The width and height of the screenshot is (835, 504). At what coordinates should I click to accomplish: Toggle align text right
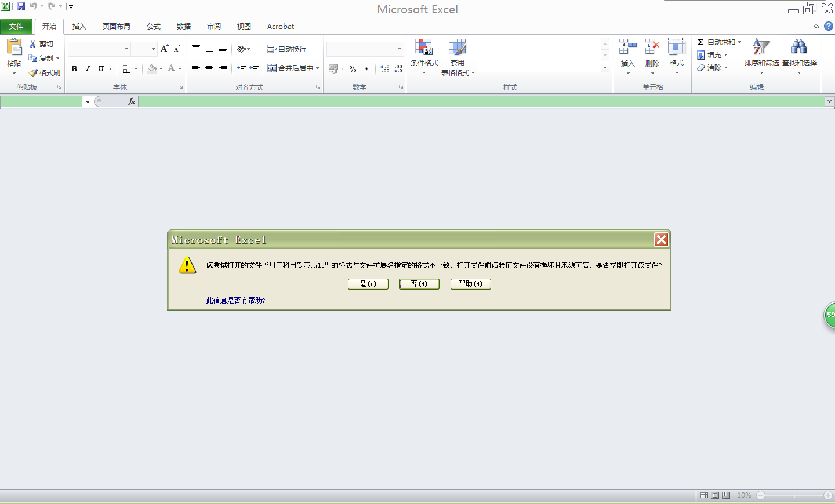click(x=223, y=68)
